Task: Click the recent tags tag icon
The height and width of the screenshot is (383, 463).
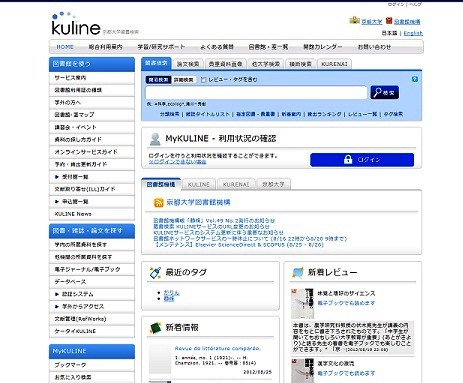Action: click(x=155, y=273)
